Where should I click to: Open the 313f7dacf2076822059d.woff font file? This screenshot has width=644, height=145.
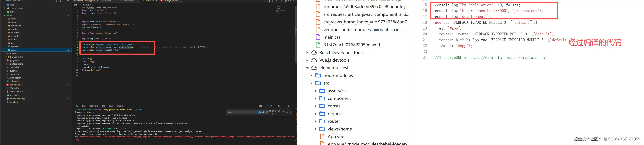[x=352, y=45]
